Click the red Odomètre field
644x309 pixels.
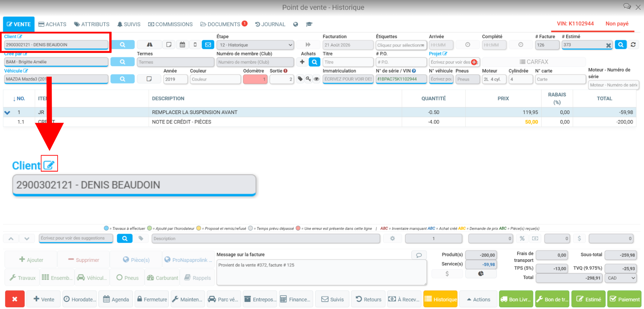(x=255, y=79)
